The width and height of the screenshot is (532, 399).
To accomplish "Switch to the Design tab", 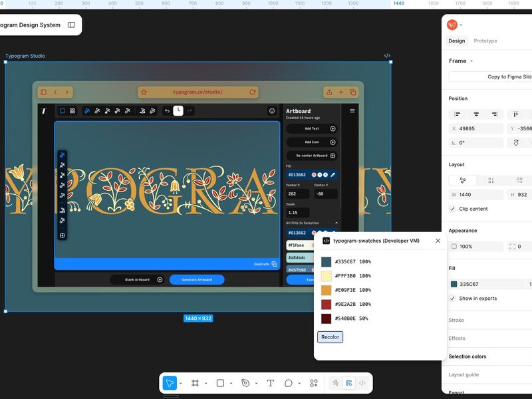I will point(457,41).
